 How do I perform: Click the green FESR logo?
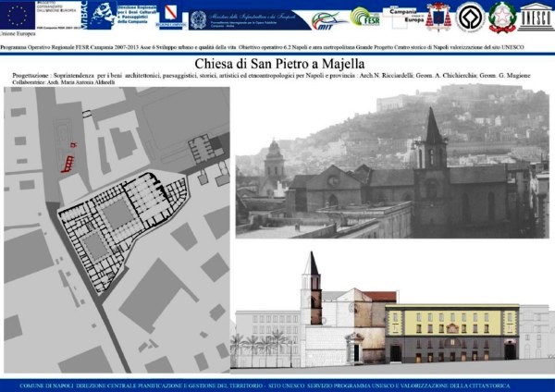[x=365, y=17]
